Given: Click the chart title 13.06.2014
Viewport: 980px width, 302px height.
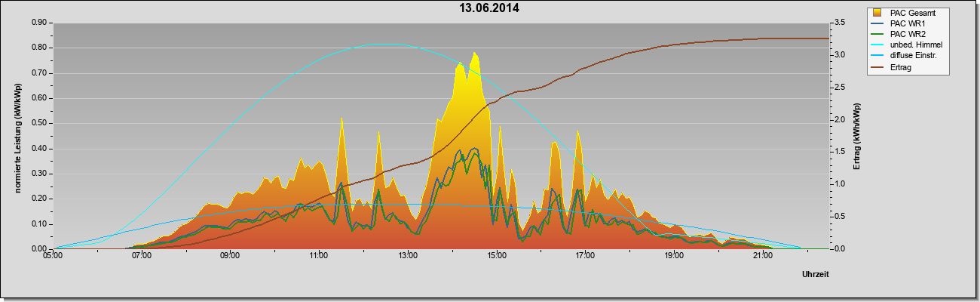Looking at the screenshot, I should pos(489,8).
